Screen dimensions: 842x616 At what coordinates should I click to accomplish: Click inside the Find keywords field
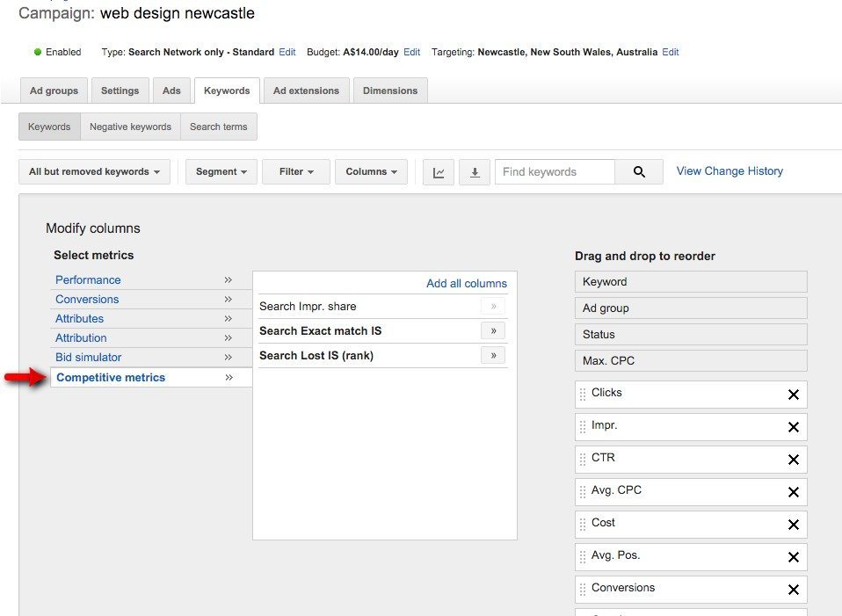pyautogui.click(x=555, y=171)
